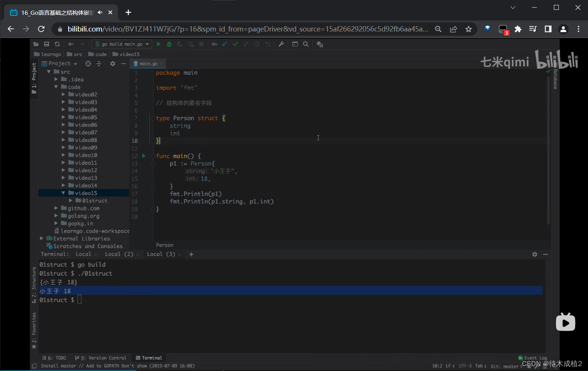
Task: Bookmark this page with the star icon
Action: point(469,29)
